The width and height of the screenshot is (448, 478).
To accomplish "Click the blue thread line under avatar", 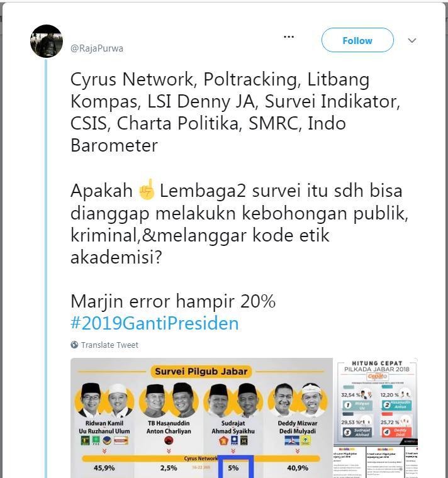I will coord(47,269).
